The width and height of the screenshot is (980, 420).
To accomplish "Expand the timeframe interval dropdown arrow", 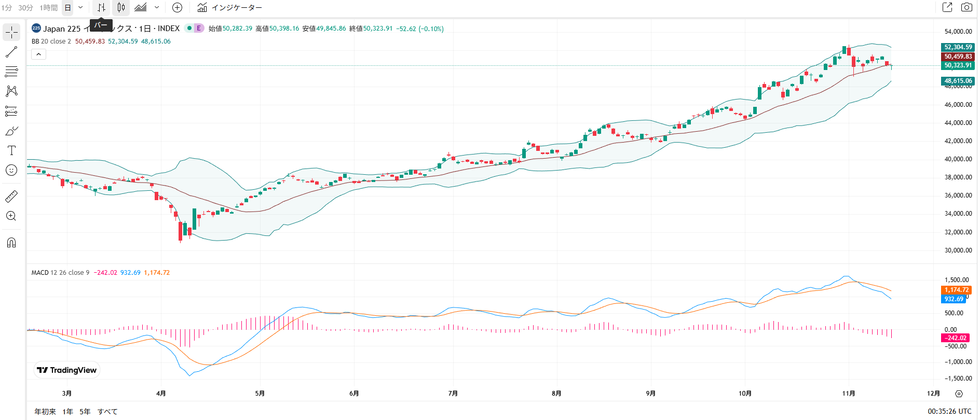I will (x=80, y=7).
